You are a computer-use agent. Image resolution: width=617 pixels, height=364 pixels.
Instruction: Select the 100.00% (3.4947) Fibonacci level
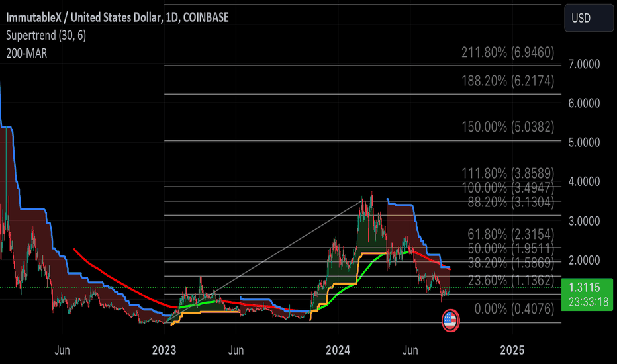tap(508, 187)
